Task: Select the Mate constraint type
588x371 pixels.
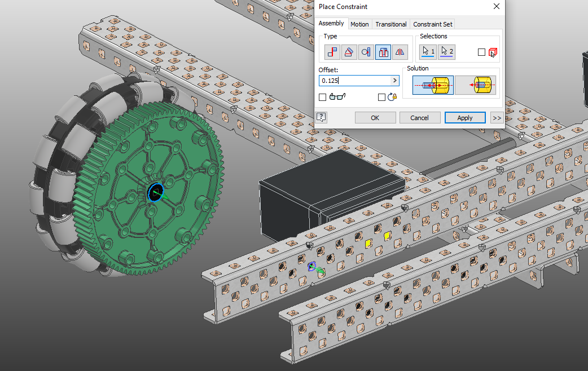Action: pos(332,52)
